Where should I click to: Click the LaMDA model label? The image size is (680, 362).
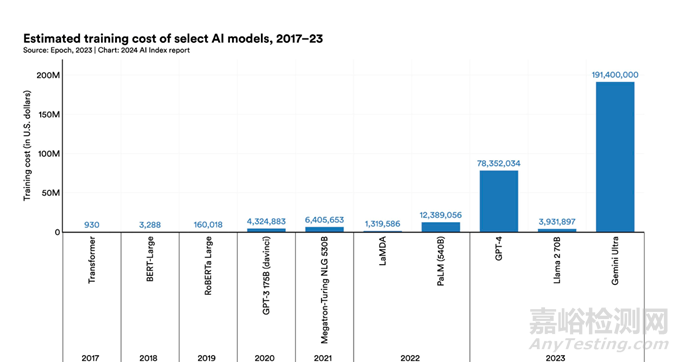pos(382,251)
